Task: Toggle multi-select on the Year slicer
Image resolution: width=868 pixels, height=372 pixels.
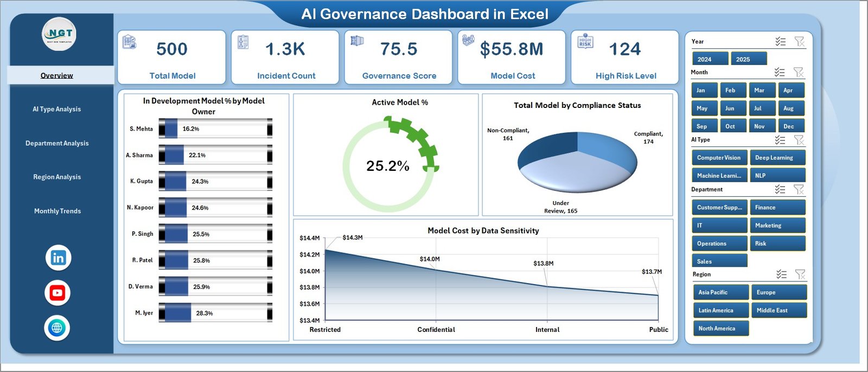Action: pos(780,42)
